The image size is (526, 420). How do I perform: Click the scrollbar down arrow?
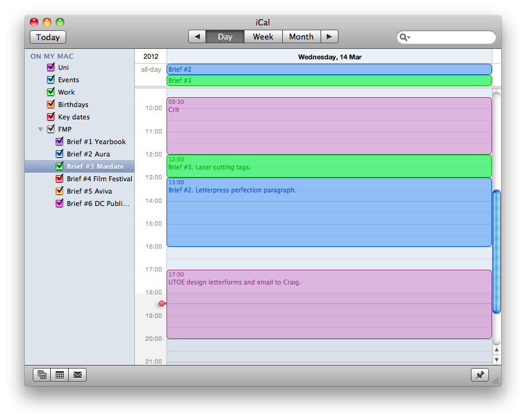tap(496, 359)
